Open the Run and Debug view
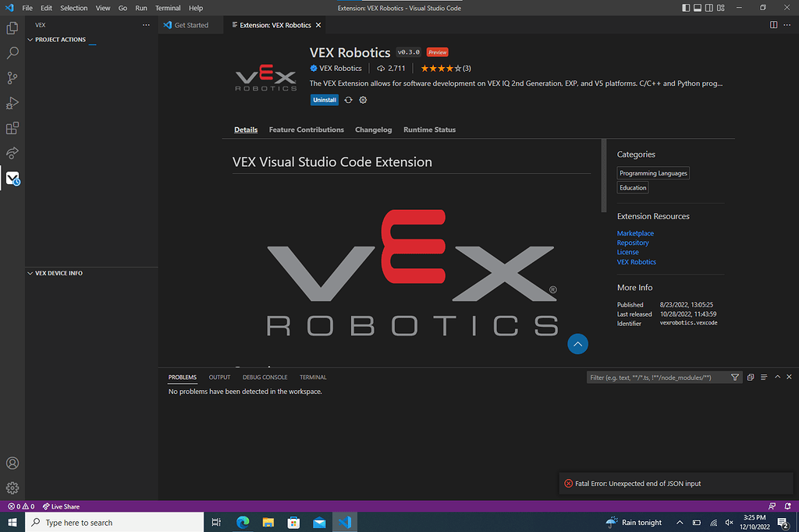 [x=12, y=103]
